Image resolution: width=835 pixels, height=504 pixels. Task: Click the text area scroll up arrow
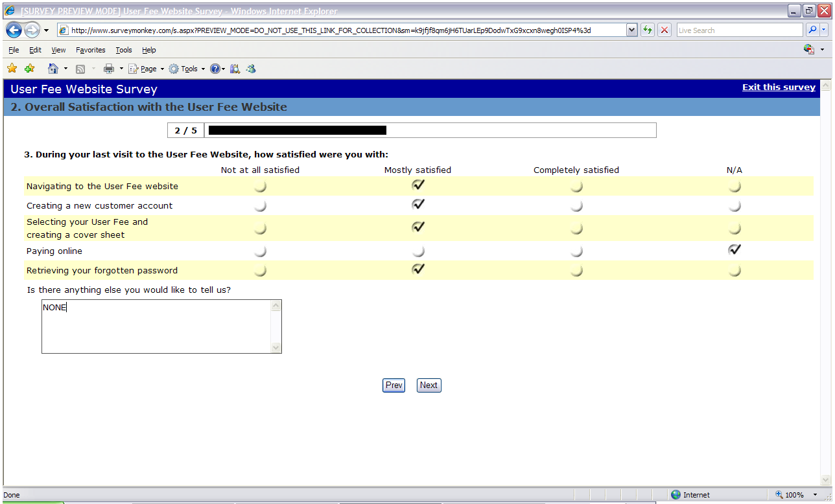276,306
